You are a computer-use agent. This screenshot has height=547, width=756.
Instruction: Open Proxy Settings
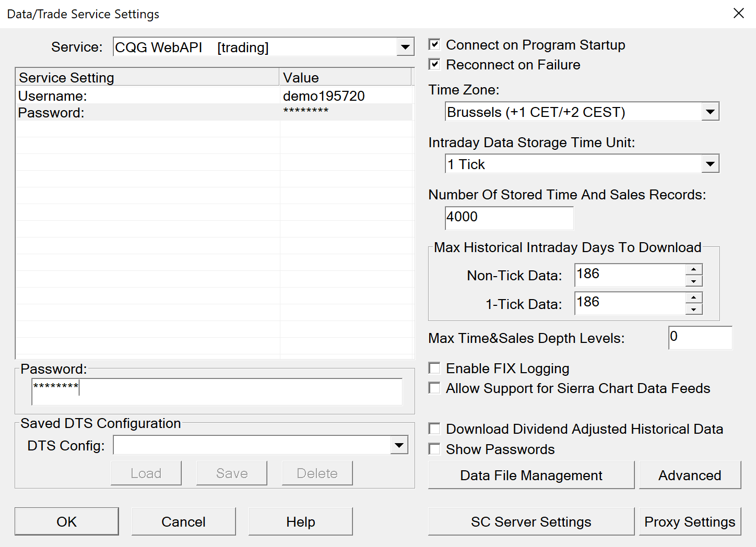[x=690, y=521]
